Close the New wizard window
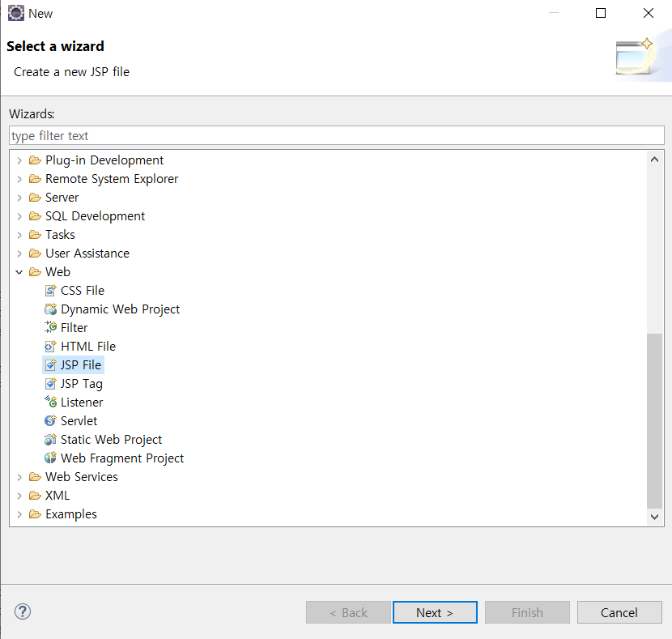This screenshot has width=672, height=639. pyautogui.click(x=649, y=13)
